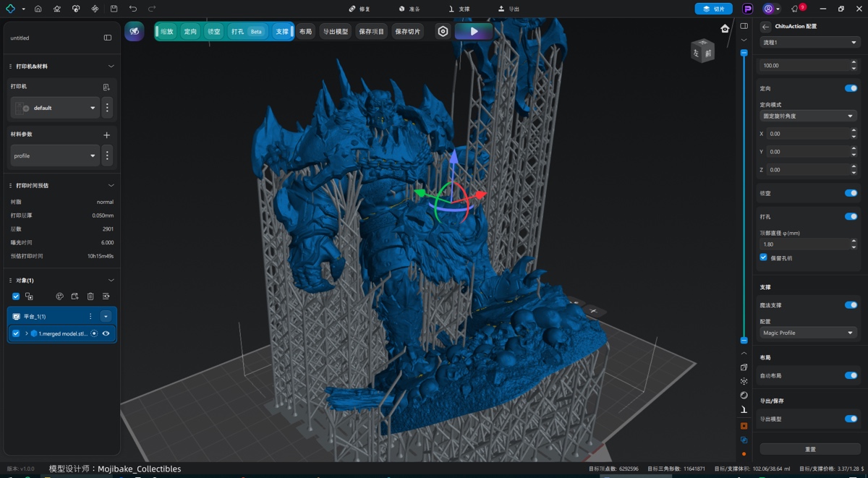Uncheck the 保留孔销 checkbox
Screen dimensions: 868x478
tap(763, 257)
